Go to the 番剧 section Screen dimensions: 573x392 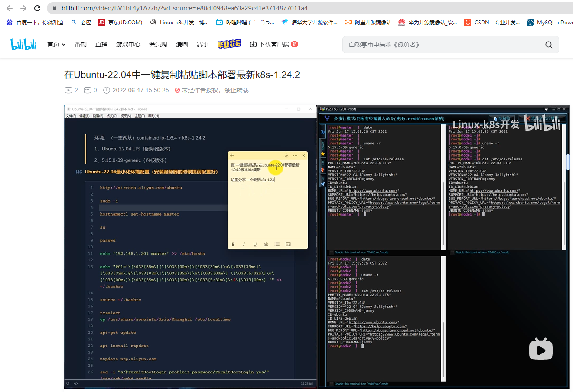(81, 44)
